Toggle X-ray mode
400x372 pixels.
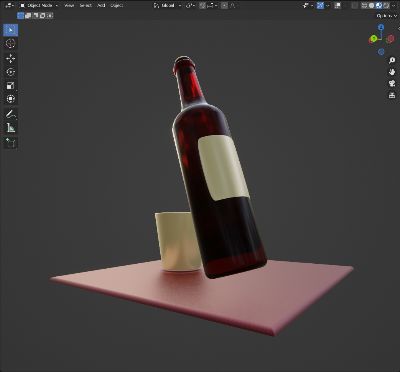pos(355,5)
